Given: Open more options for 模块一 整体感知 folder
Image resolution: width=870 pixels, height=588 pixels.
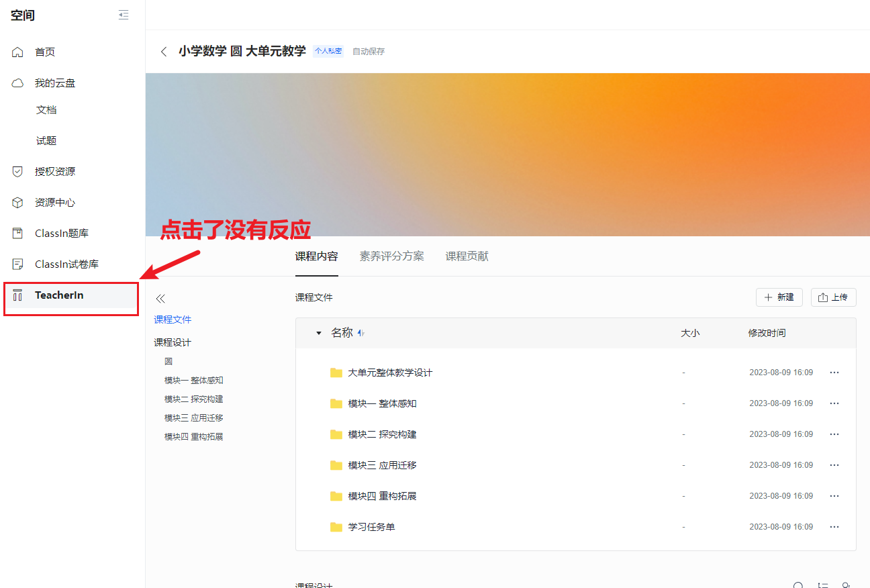Looking at the screenshot, I should (x=834, y=403).
